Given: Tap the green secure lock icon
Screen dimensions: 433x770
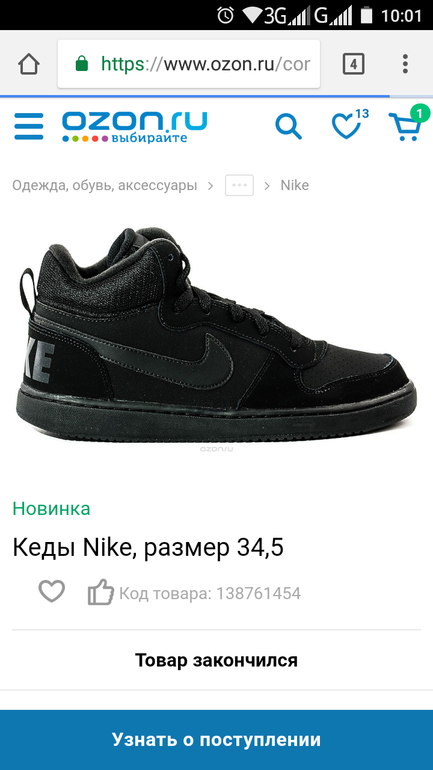Looking at the screenshot, I should [82, 63].
